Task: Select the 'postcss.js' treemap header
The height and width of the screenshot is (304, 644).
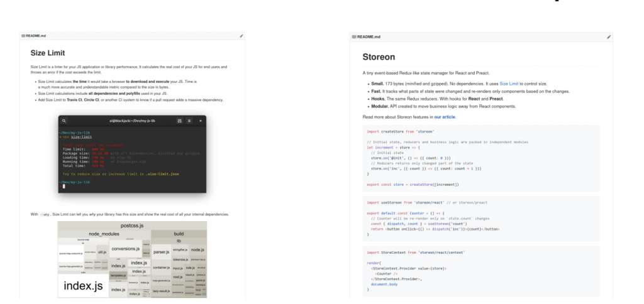Action: tap(132, 225)
